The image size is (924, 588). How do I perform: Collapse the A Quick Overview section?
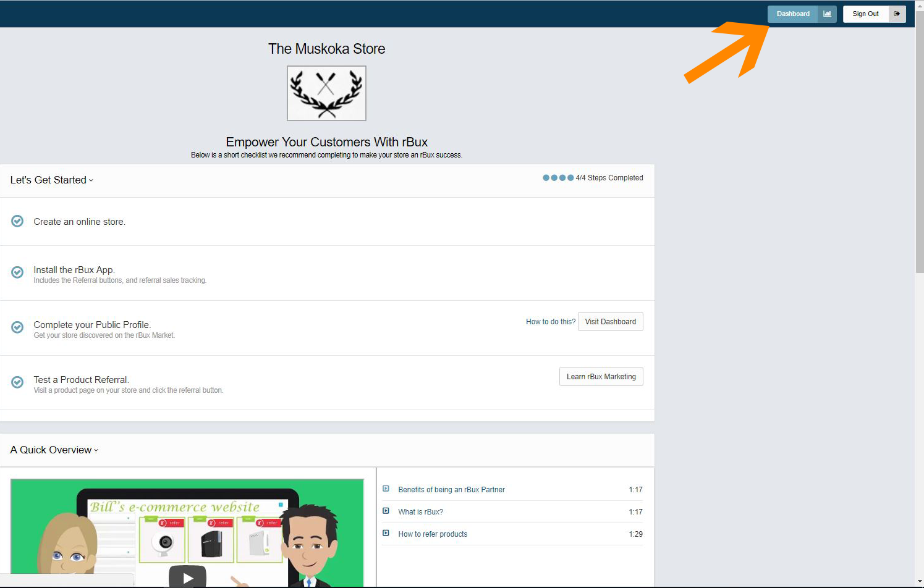pos(54,450)
